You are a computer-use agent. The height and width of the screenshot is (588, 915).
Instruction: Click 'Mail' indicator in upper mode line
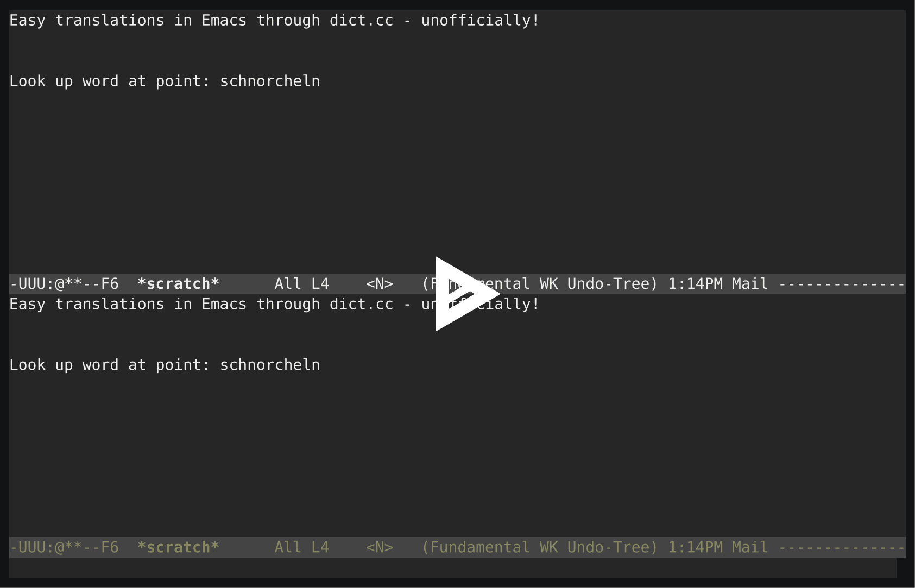(750, 284)
